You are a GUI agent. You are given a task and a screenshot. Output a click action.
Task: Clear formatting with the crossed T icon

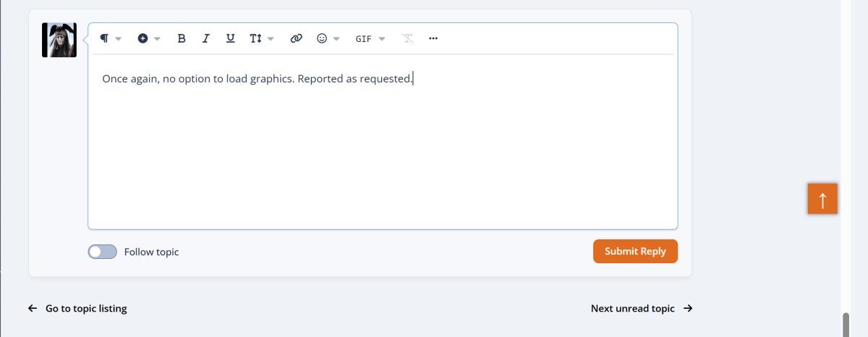pos(408,38)
